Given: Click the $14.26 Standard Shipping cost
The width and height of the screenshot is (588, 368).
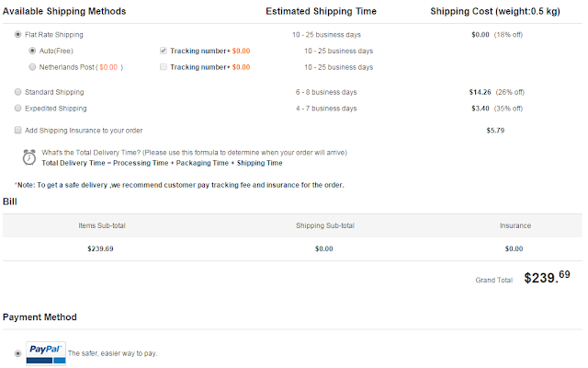Looking at the screenshot, I should click(x=481, y=92).
